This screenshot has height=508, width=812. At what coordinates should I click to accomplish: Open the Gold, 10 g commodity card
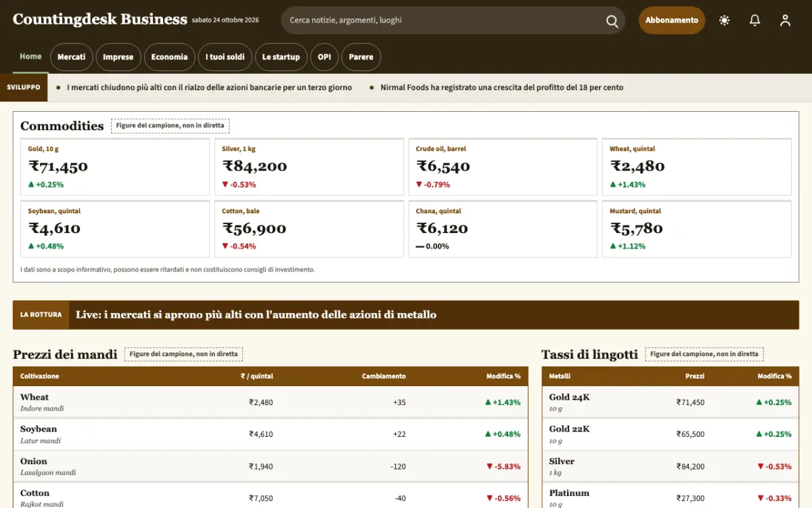pos(115,167)
